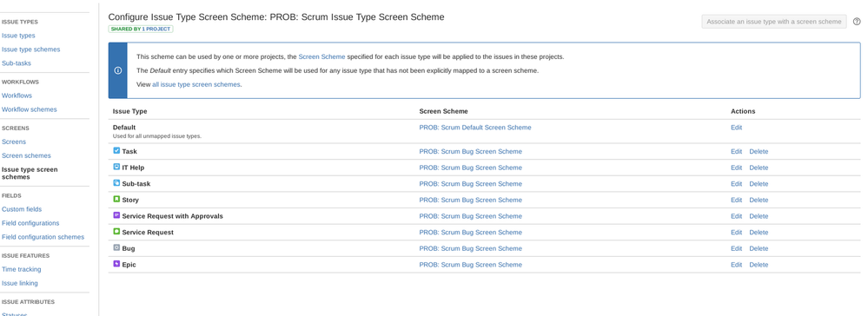868x316 pixels.
Task: Click Associate an issue type with a screen scheme
Action: point(774,22)
